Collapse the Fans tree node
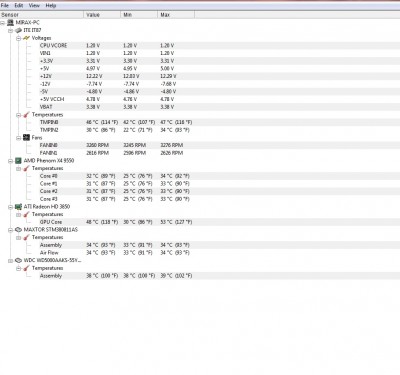The image size is (400, 375). click(19, 138)
